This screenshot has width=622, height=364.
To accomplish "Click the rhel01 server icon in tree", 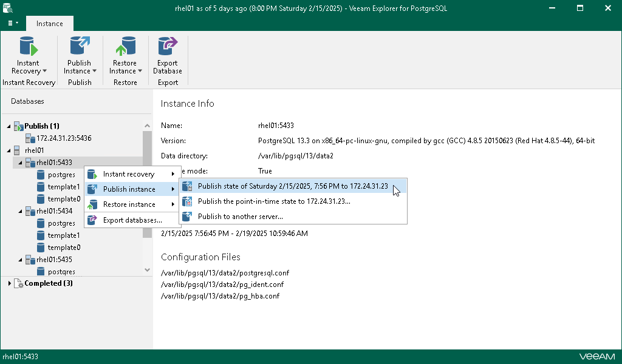I will point(17,150).
